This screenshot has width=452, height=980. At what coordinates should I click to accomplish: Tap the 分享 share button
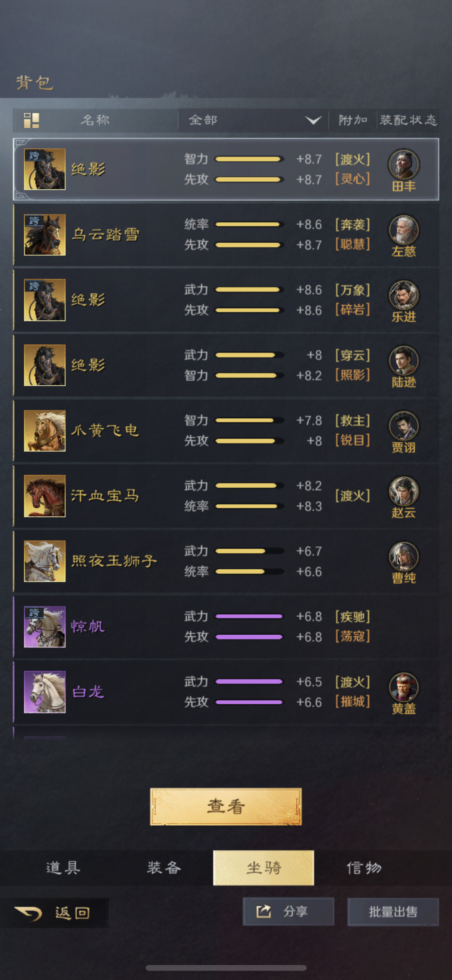pos(288,911)
